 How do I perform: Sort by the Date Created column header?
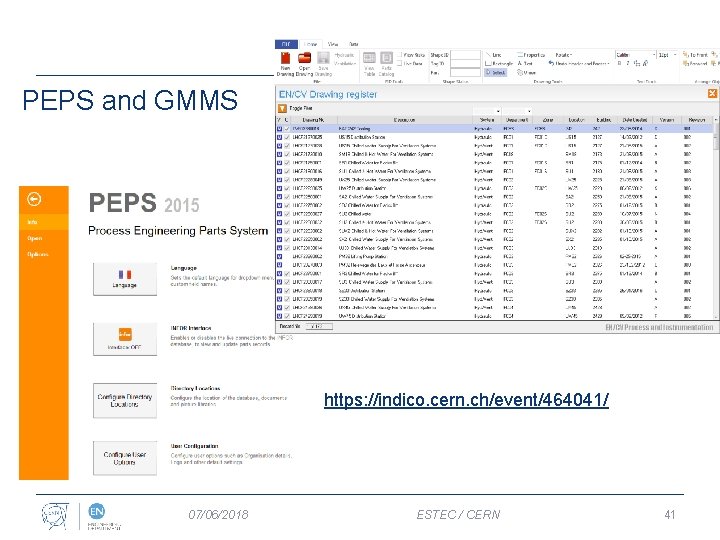point(634,120)
